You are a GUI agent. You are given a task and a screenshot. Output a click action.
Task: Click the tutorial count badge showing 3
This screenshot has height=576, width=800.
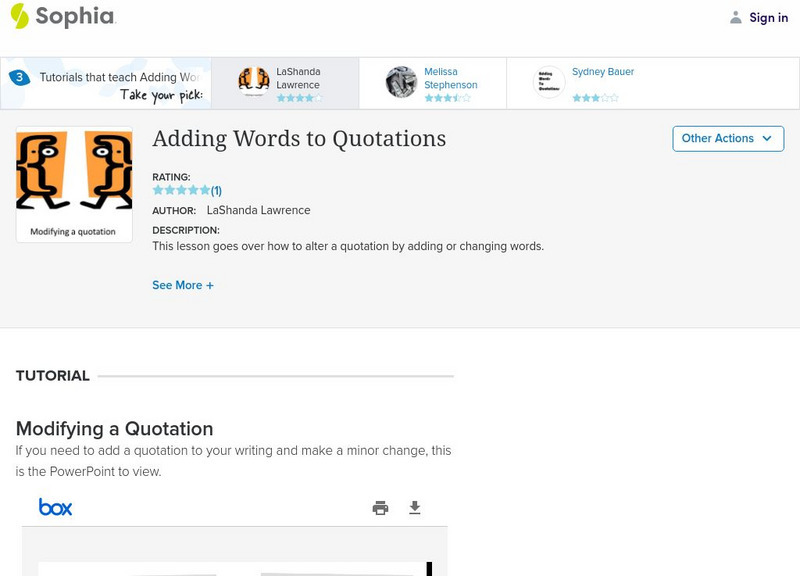tap(19, 77)
